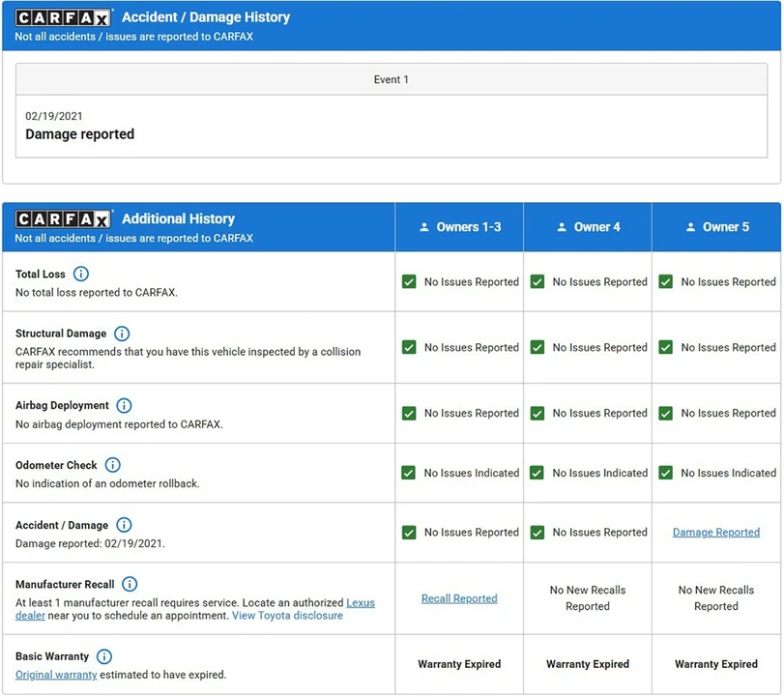784x696 pixels.
Task: Click Accident / Damage checkmark for Owner 4
Action: [537, 532]
